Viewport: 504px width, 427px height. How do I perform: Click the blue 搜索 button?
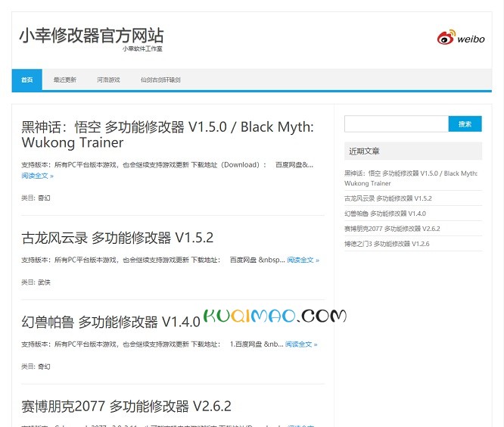coord(465,124)
